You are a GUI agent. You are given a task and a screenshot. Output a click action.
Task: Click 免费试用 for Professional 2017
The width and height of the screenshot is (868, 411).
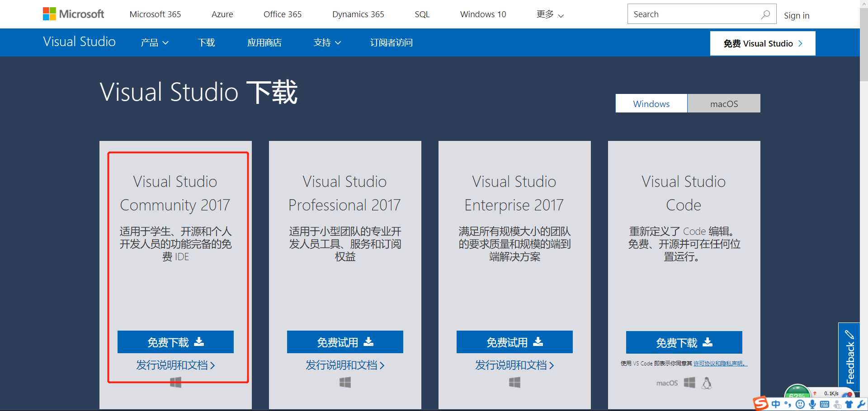click(345, 342)
